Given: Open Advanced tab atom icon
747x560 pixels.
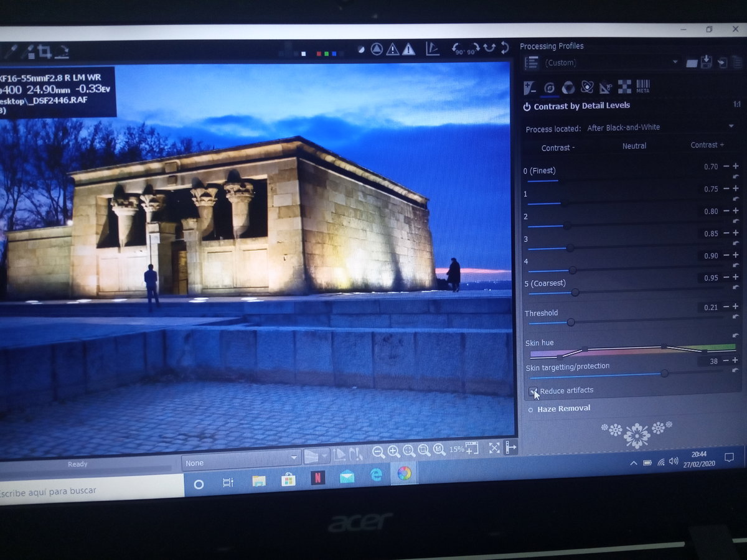Looking at the screenshot, I should point(587,87).
